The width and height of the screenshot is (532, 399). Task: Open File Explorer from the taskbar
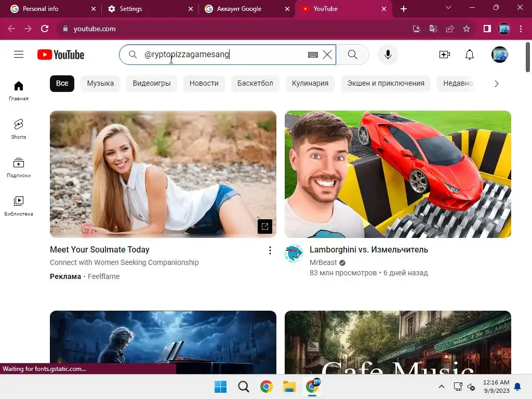click(x=289, y=387)
